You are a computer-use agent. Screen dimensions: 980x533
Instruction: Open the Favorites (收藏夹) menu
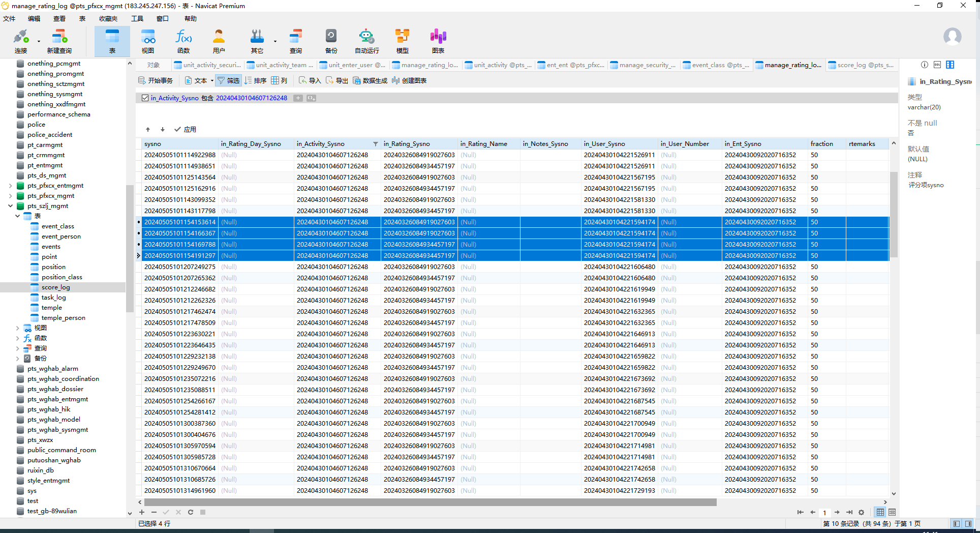click(108, 19)
